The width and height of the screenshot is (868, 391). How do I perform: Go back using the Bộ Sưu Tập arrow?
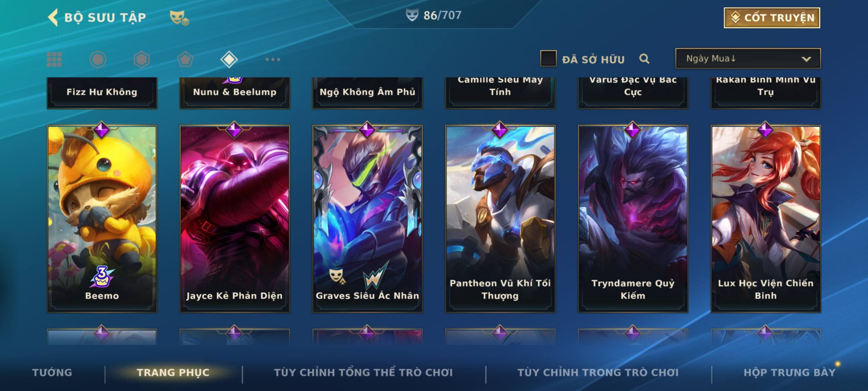coord(53,17)
